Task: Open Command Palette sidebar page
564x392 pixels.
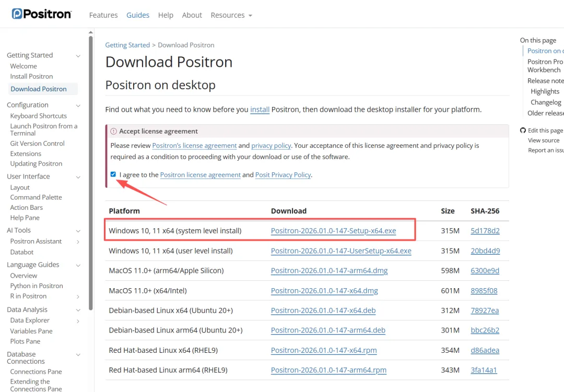Action: [x=36, y=197]
